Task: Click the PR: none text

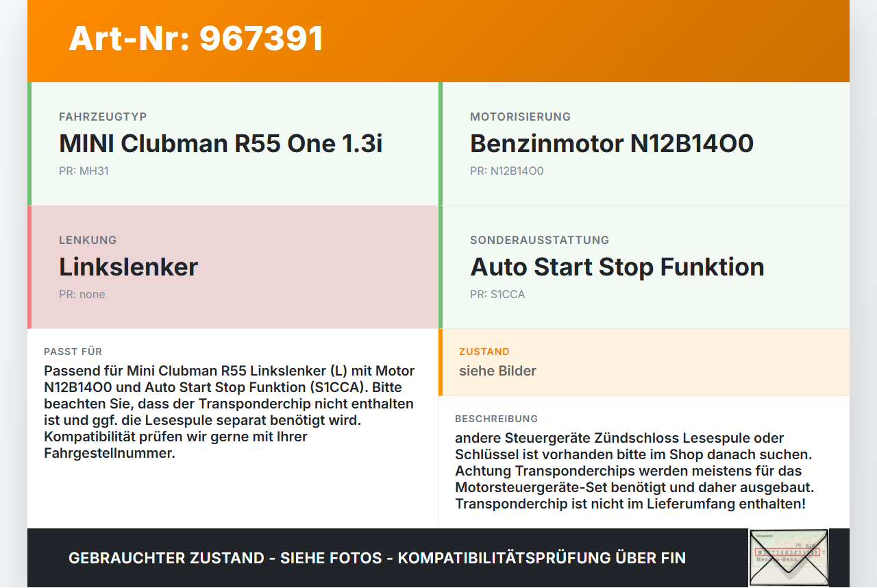Action: [x=82, y=295]
